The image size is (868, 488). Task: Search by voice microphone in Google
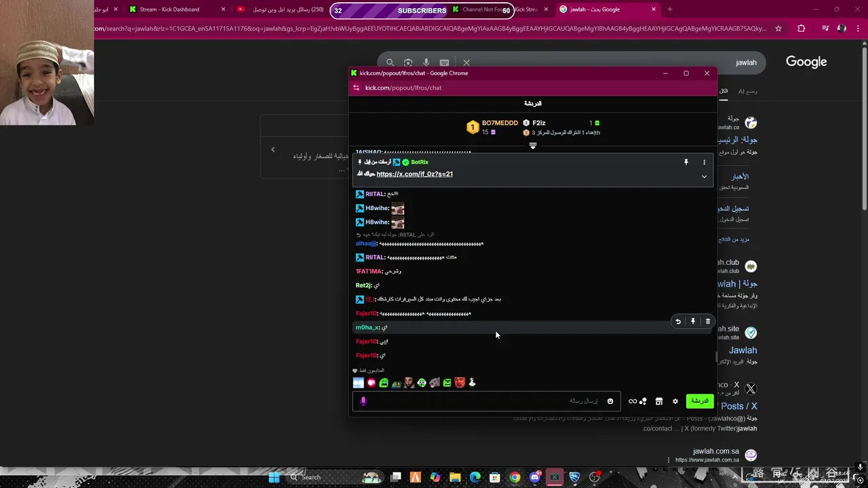pyautogui.click(x=426, y=62)
